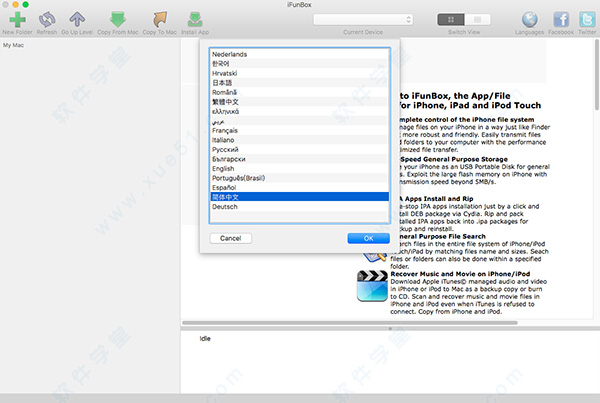Switch to the right view mode
The width and height of the screenshot is (600, 403).
pos(476,19)
